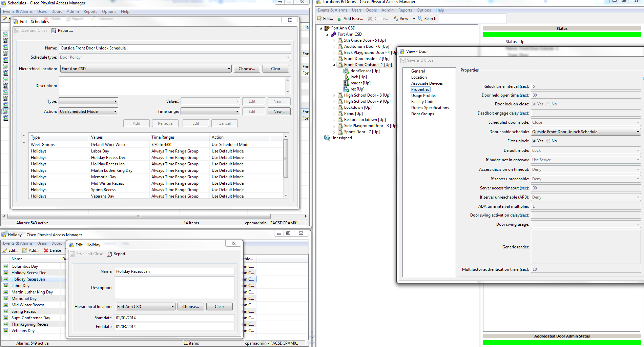Click Labor Day row holiday icon

coord(5,286)
